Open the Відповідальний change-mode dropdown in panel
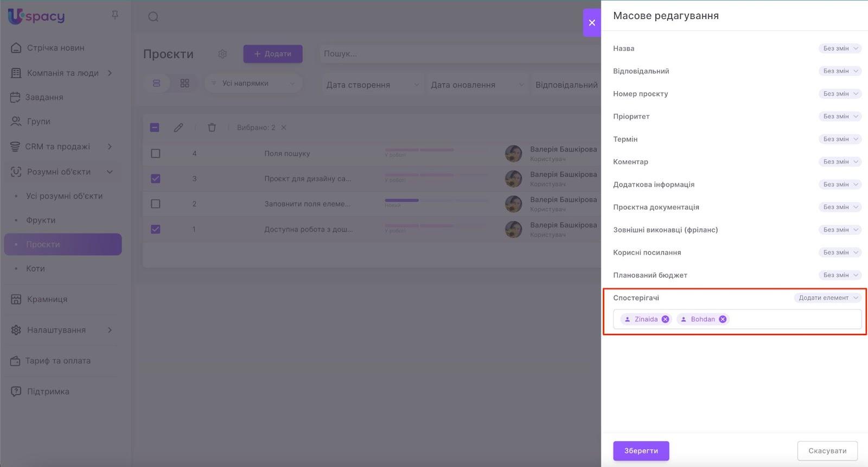The image size is (868, 467). [840, 71]
